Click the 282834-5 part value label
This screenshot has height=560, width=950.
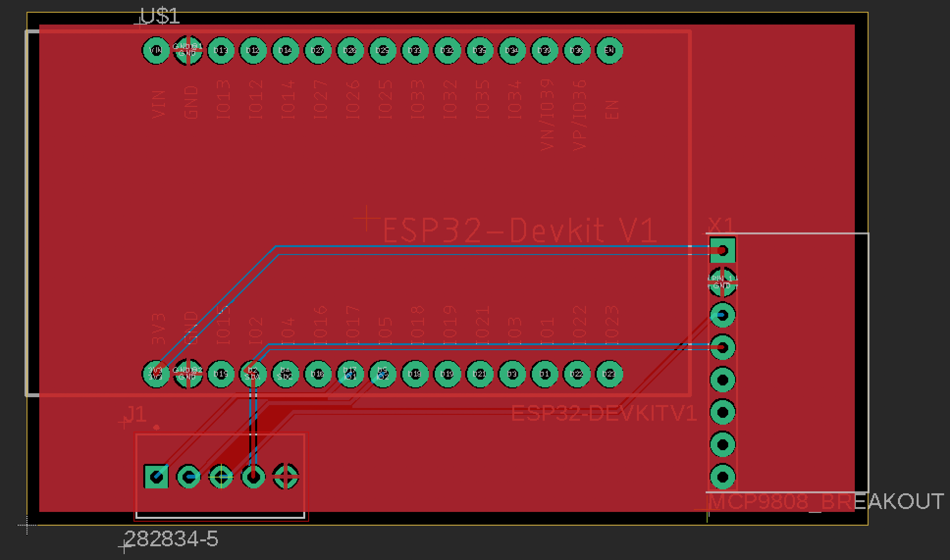click(172, 539)
